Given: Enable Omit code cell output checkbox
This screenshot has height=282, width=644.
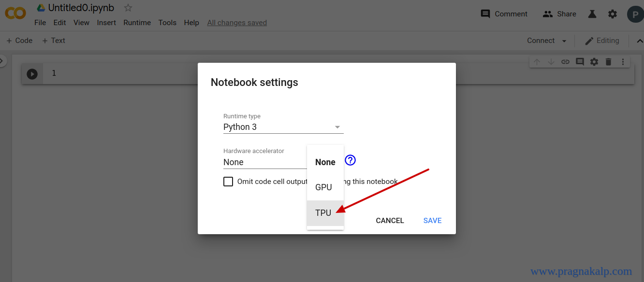Looking at the screenshot, I should (228, 181).
